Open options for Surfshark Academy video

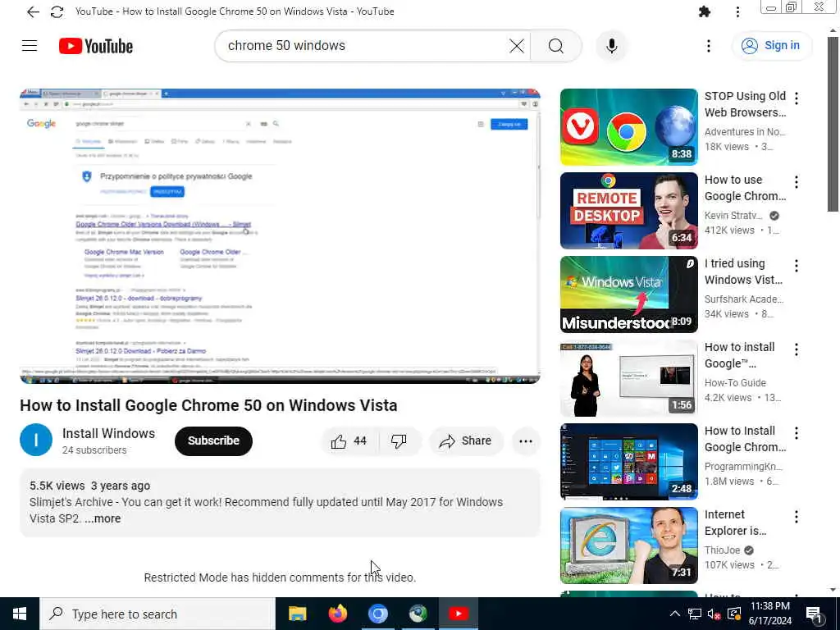[796, 266]
